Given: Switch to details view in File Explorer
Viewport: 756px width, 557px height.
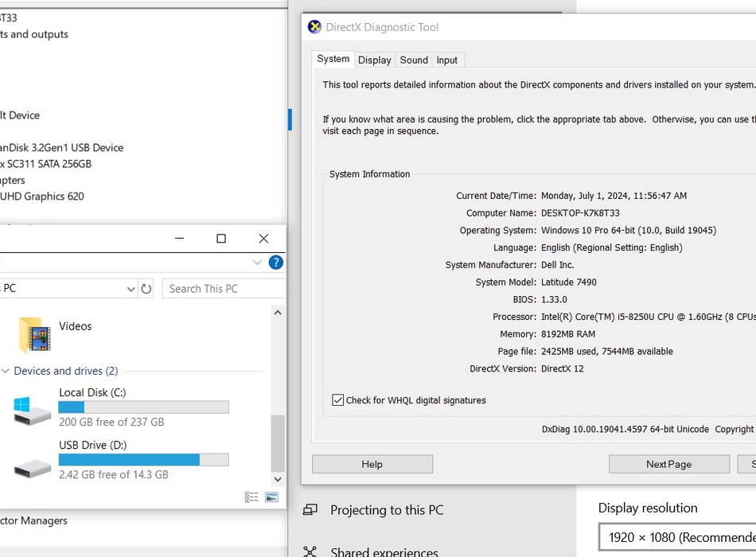Looking at the screenshot, I should click(251, 497).
